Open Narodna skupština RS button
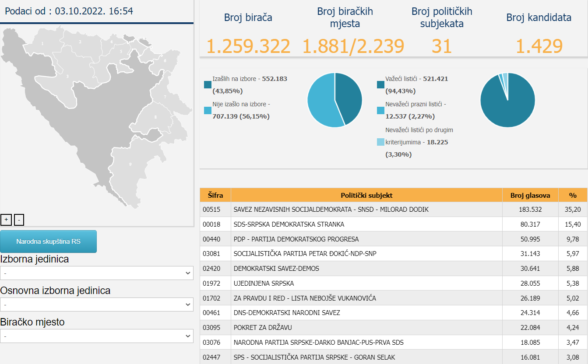588x364 pixels. (x=48, y=241)
